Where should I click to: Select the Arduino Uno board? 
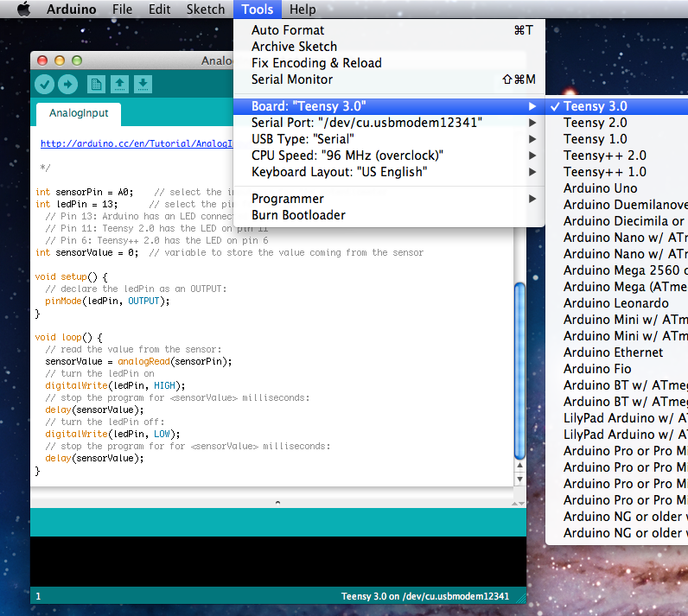tap(616, 188)
